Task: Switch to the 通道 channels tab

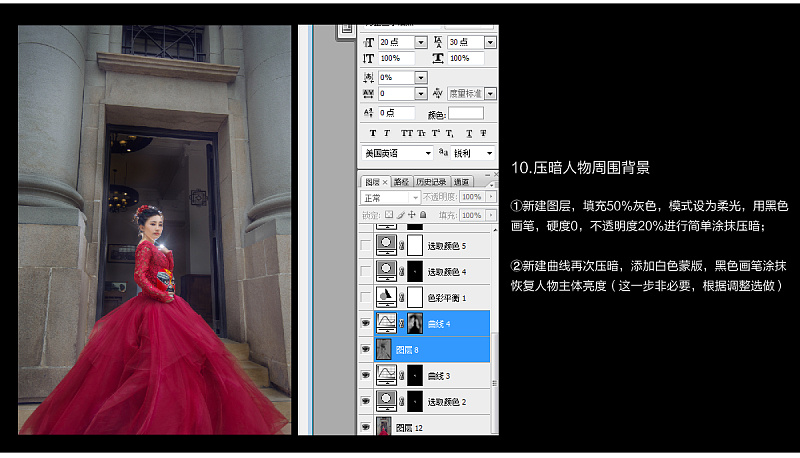Action: coord(461,182)
